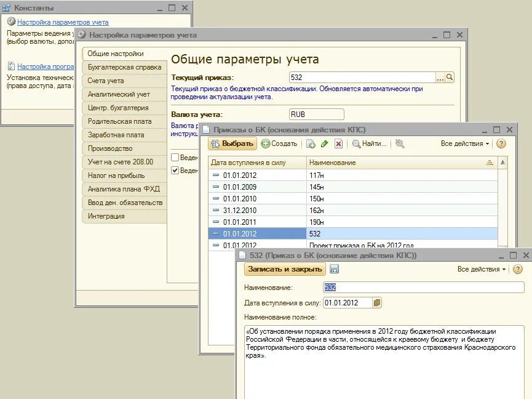Click Дата вступления в силу column header
532x399 pixels.
tap(258, 163)
